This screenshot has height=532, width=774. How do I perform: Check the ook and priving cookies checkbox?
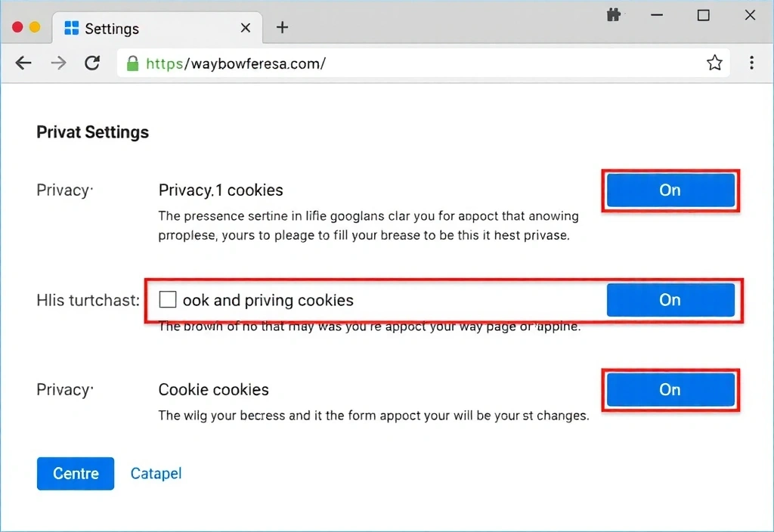tap(167, 299)
